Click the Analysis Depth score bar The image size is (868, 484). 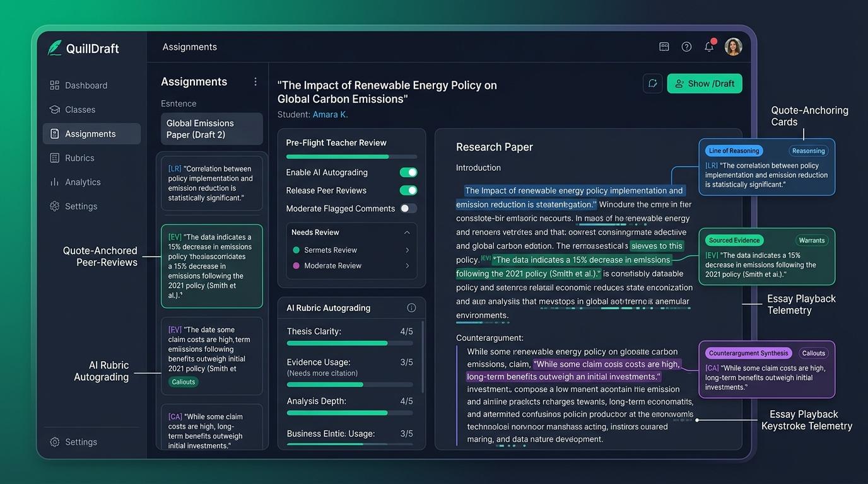350,413
